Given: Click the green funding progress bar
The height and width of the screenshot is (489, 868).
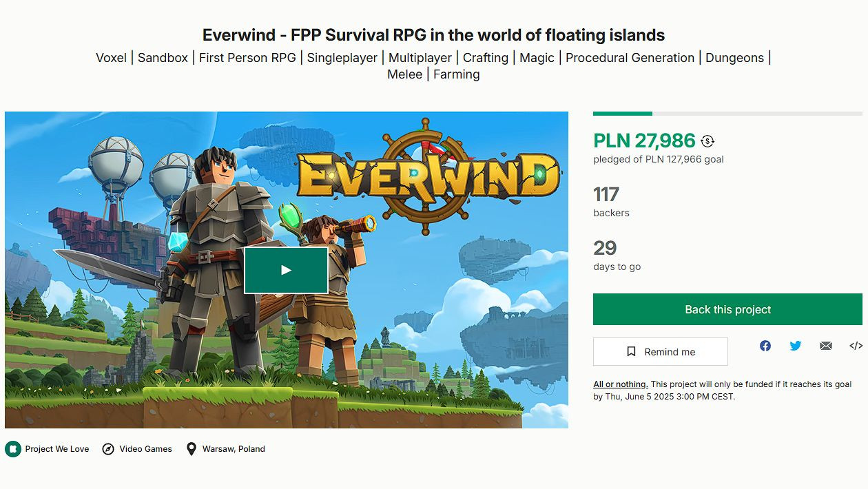Looking at the screenshot, I should click(x=623, y=114).
